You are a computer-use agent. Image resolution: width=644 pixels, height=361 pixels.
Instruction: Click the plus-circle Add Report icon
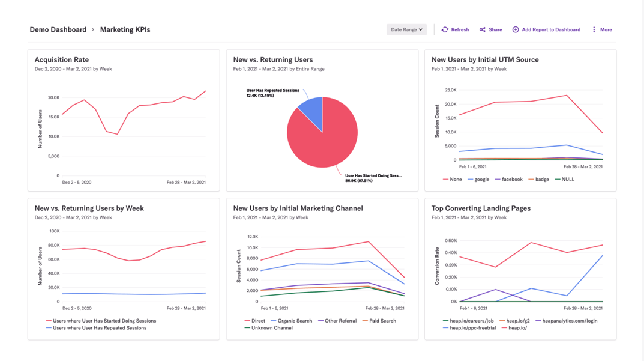(x=516, y=29)
